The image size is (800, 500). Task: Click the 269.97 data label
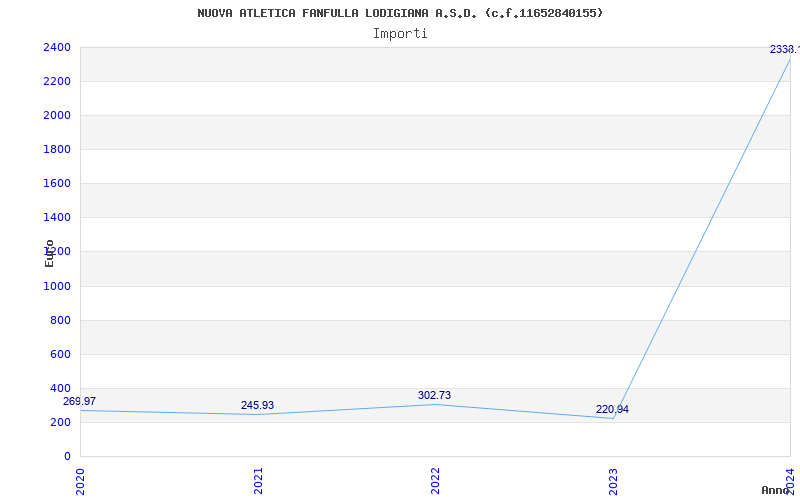pos(79,402)
